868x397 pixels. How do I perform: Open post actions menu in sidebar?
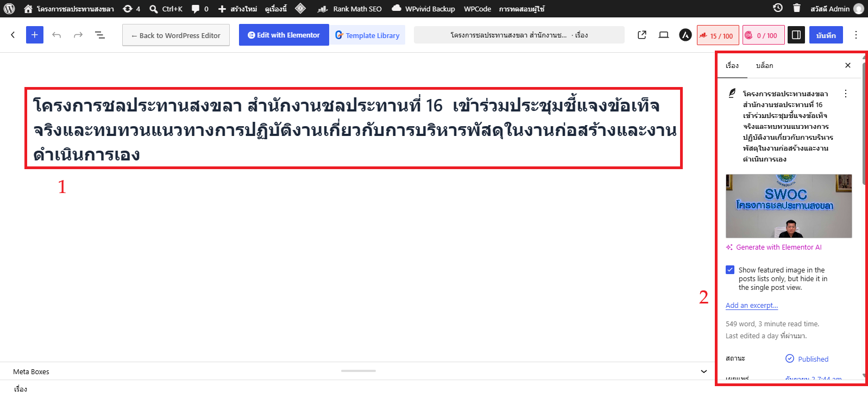pos(846,94)
